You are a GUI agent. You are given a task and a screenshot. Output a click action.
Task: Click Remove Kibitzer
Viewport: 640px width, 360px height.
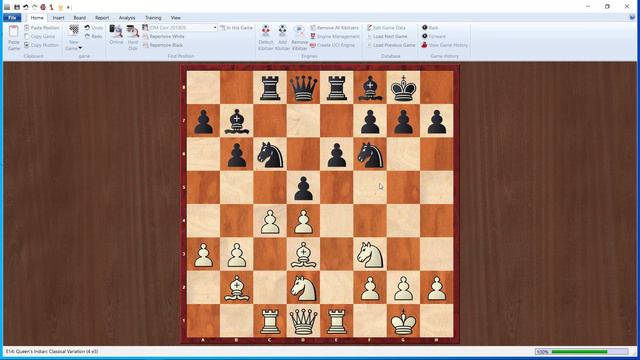click(x=299, y=38)
